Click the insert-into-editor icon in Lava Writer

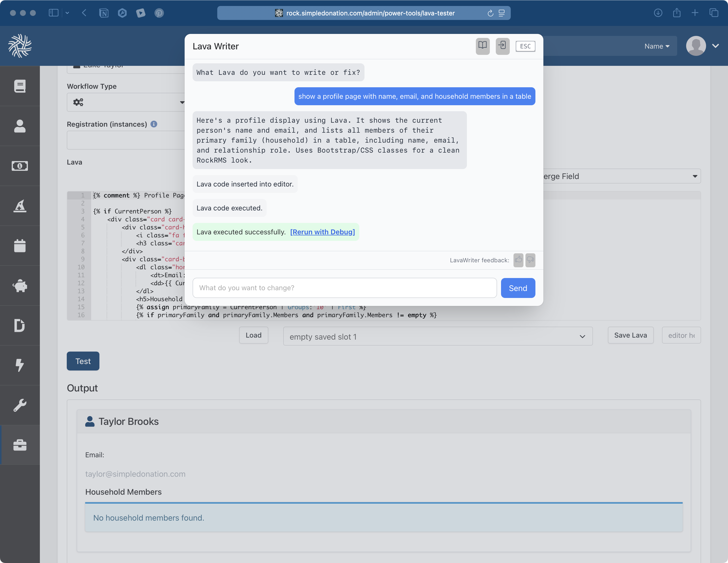pos(502,46)
